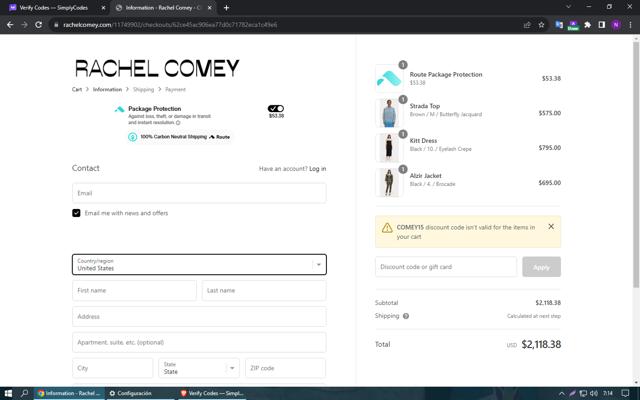Click the taskbar network icon
640x400 pixels.
point(583,393)
